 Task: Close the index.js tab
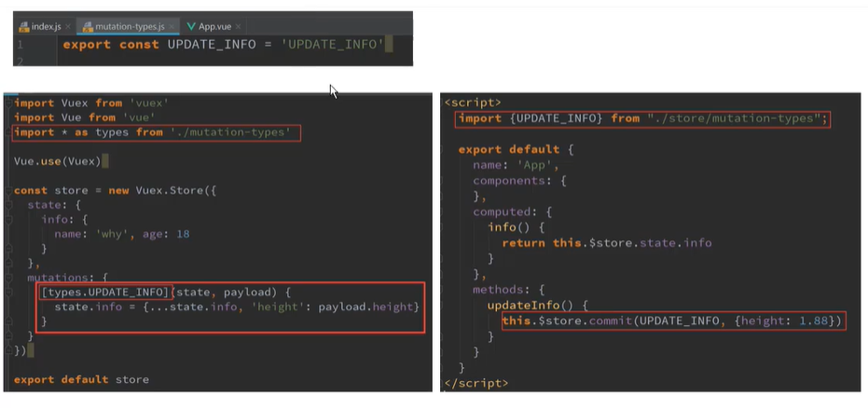point(68,26)
